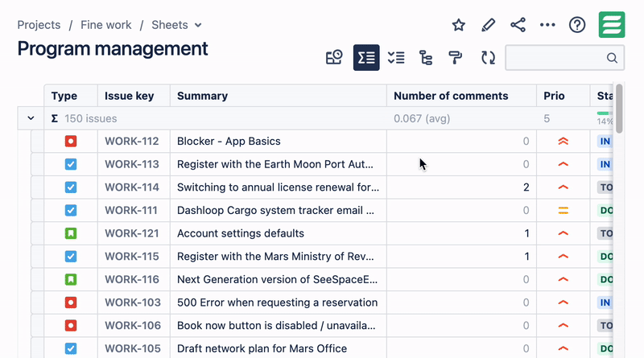Click inside the search input field
The width and height of the screenshot is (644, 358).
click(555, 58)
